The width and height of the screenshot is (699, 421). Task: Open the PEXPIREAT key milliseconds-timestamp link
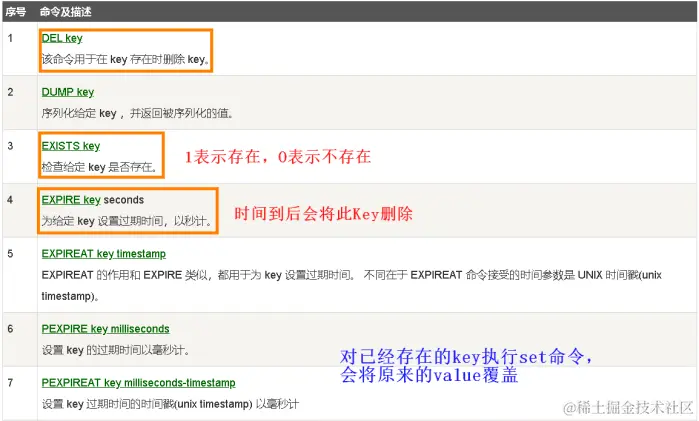pyautogui.click(x=138, y=383)
